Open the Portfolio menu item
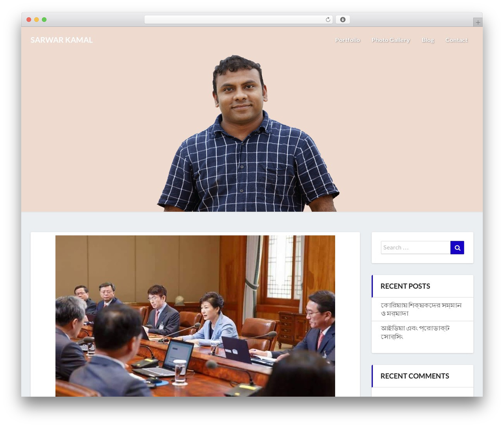 tap(347, 40)
